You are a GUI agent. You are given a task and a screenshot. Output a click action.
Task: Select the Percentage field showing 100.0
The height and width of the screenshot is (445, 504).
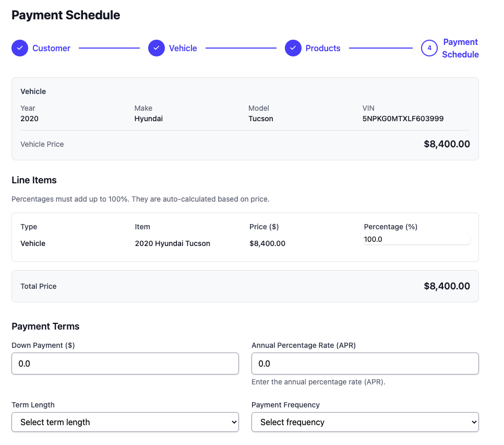[416, 239]
